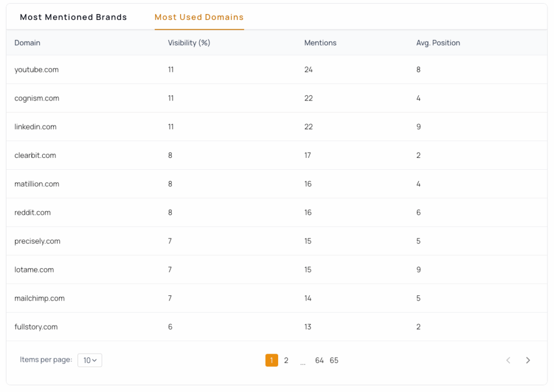Click the pagination ellipsis
554x392 pixels.
click(303, 362)
